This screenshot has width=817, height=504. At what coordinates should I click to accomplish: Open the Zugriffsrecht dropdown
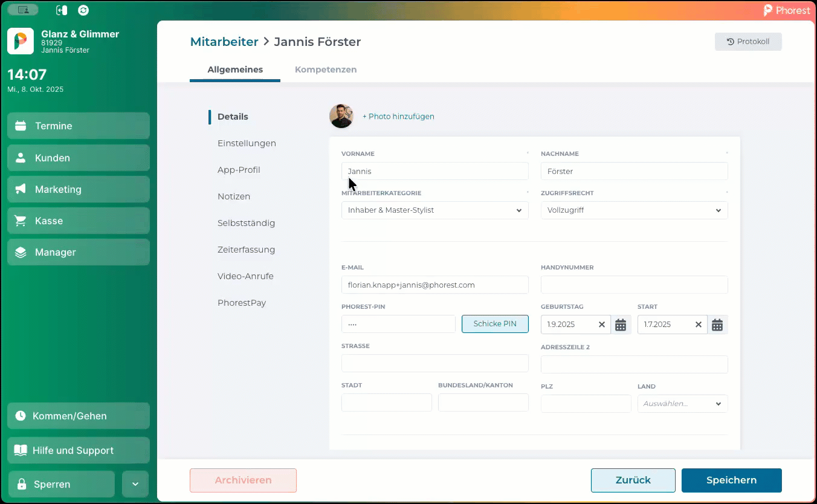(x=634, y=210)
